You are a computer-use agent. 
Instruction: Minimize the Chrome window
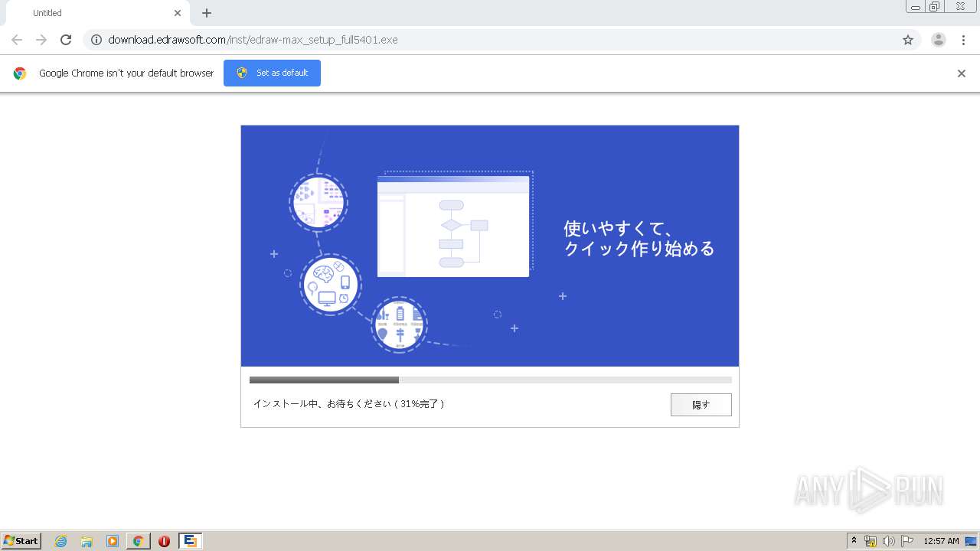[x=915, y=7]
